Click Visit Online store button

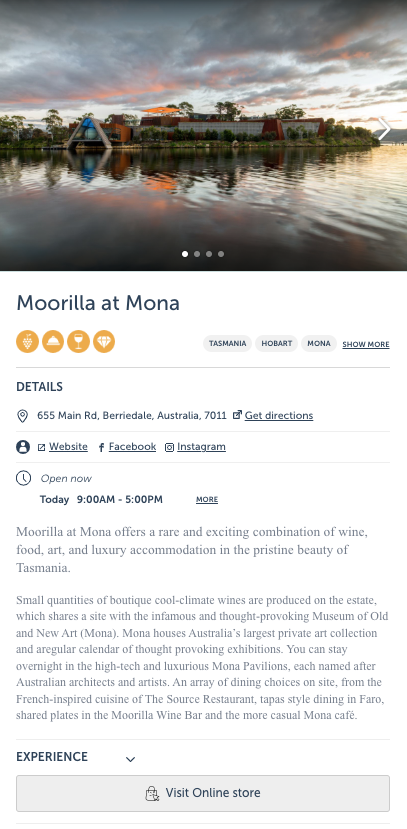203,793
